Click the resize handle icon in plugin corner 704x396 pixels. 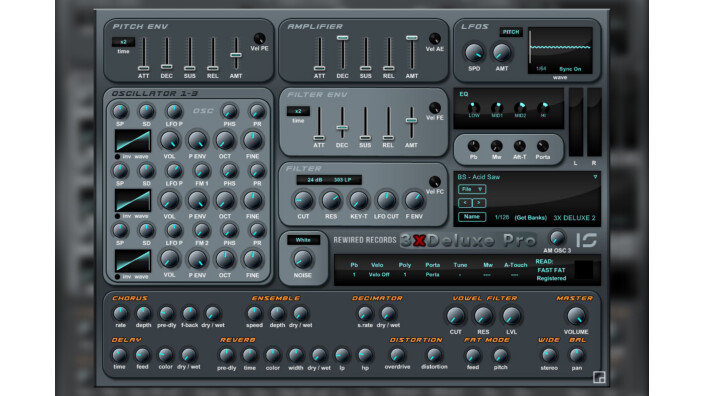coord(599,377)
